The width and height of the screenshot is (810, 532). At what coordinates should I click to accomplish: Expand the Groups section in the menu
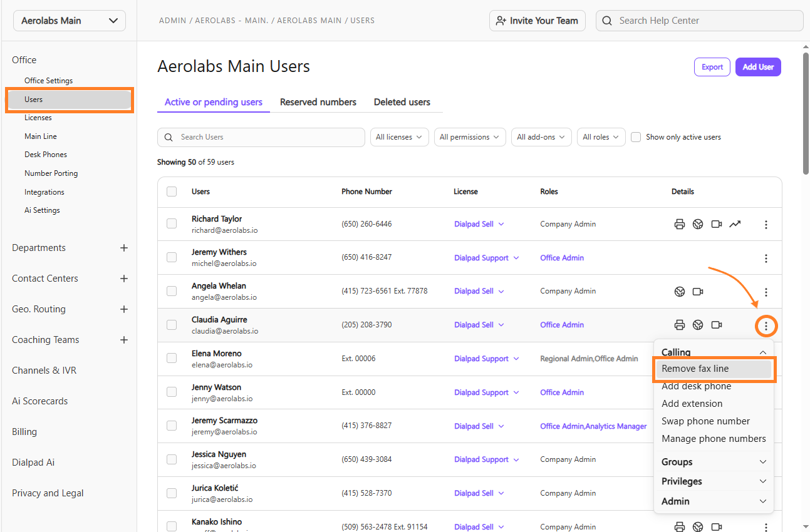pyautogui.click(x=714, y=462)
